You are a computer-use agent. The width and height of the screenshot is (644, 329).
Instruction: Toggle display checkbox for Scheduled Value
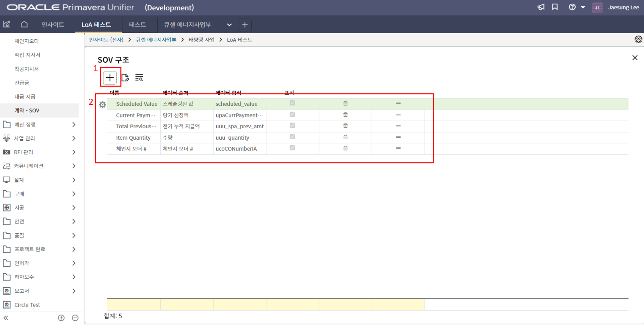coord(292,103)
